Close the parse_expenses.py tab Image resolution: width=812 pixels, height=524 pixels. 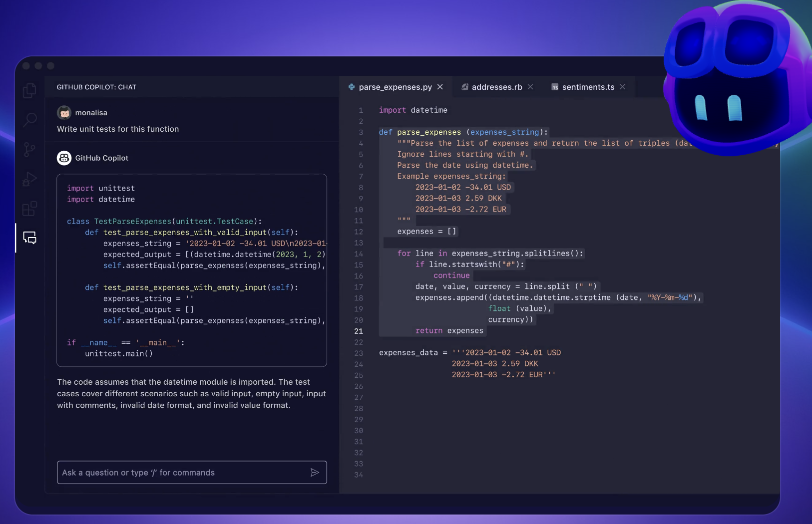coord(440,87)
